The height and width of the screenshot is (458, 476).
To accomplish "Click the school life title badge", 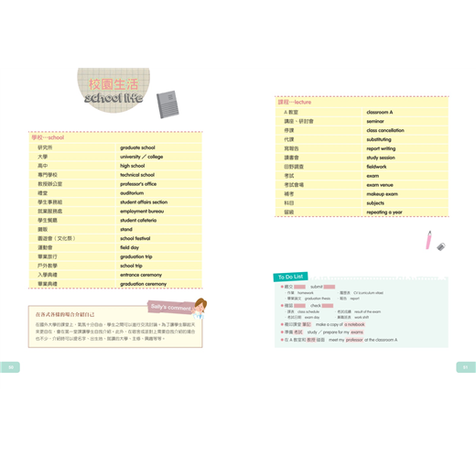I will point(114,91).
